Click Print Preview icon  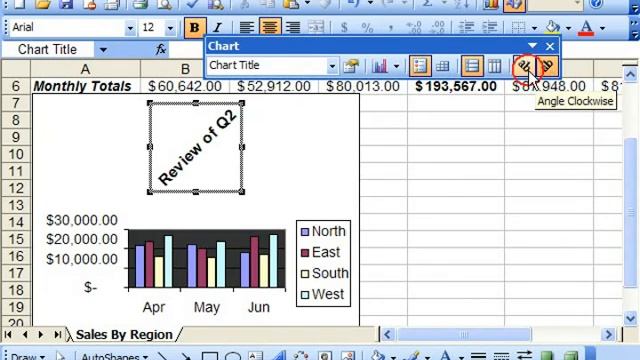click(x=164, y=4)
